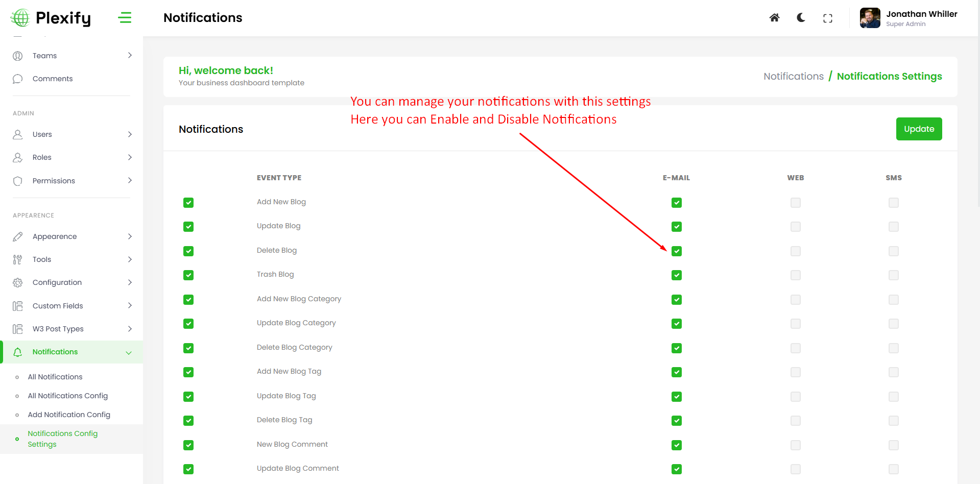Enable WEB notification for Add New Blog
The width and height of the screenshot is (980, 484).
(x=795, y=203)
